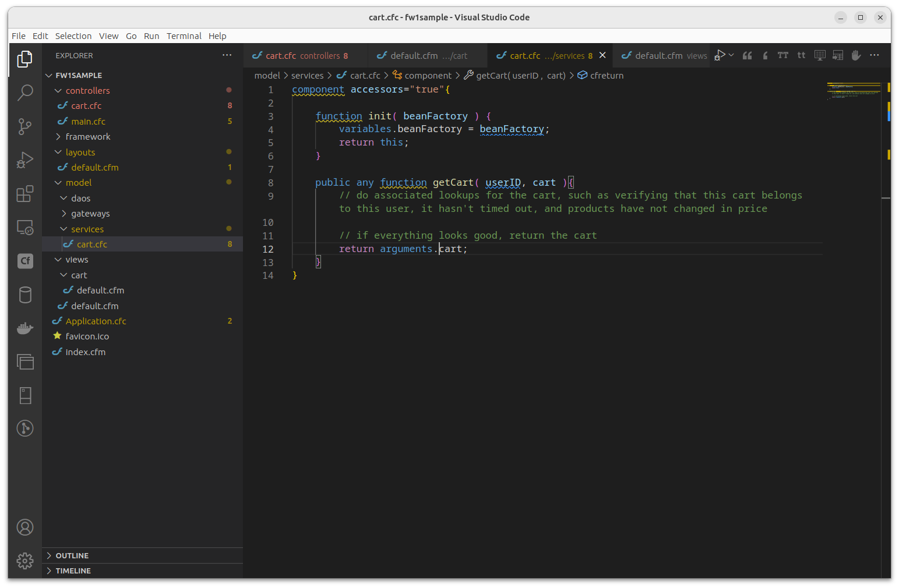Open the ColdFusion CF sidebar icon
The image size is (899, 588).
(x=25, y=261)
